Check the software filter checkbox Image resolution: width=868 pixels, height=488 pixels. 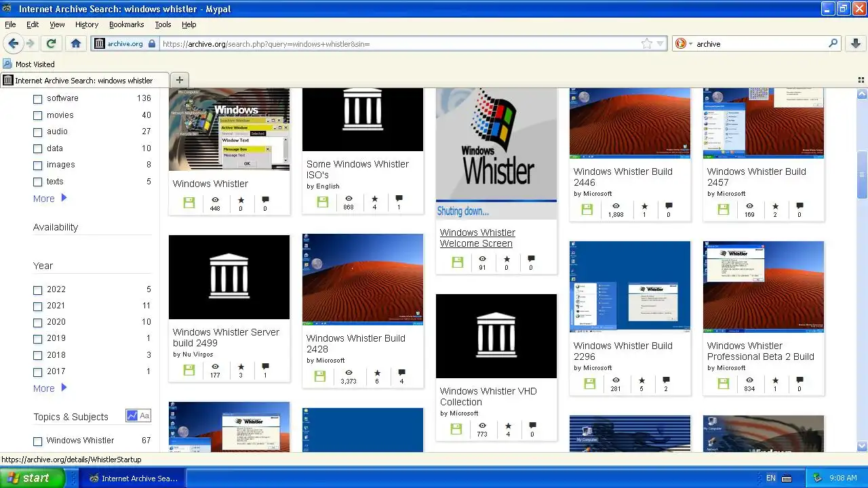[38, 98]
